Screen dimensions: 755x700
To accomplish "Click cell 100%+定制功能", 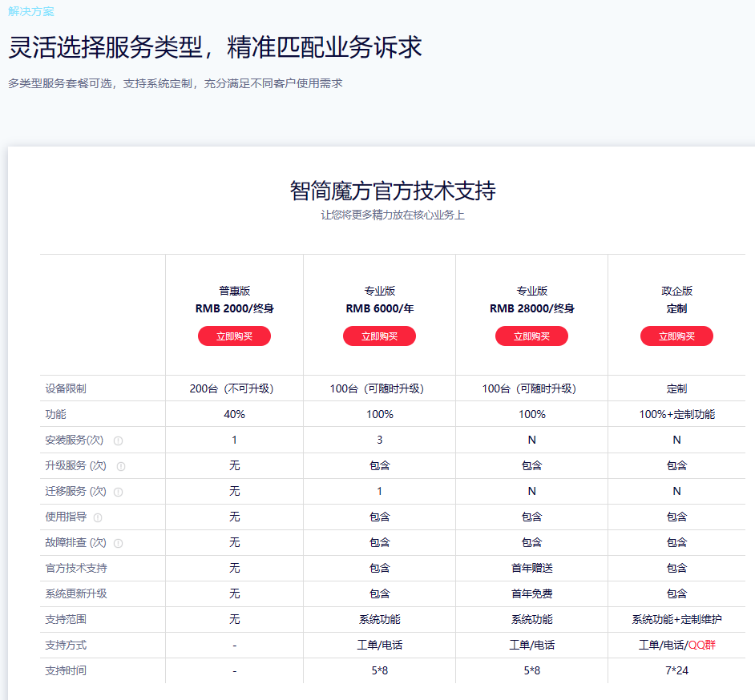I will point(676,414).
